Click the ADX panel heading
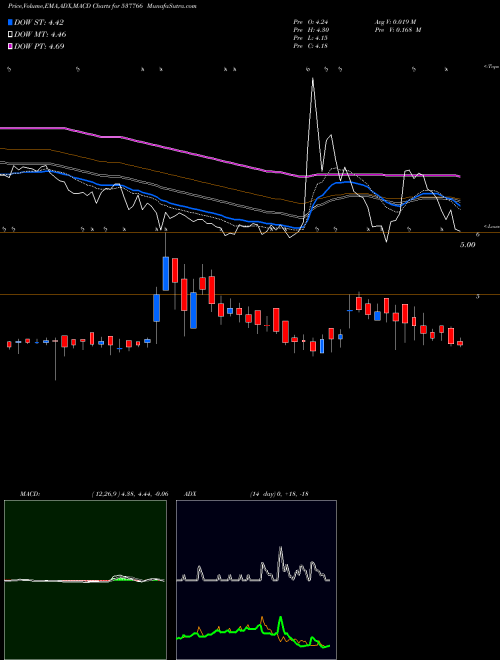This screenshot has height=660, width=500. coord(190,494)
